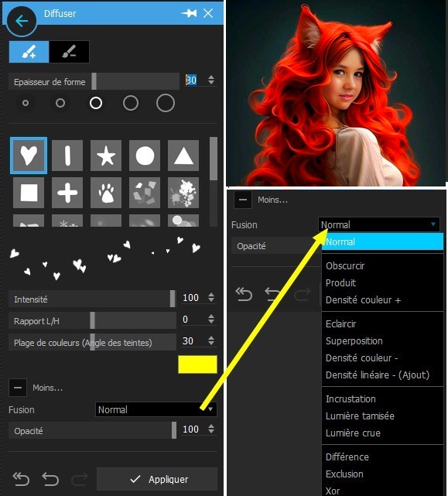
Task: Click the Appliquer button
Action: point(157,479)
